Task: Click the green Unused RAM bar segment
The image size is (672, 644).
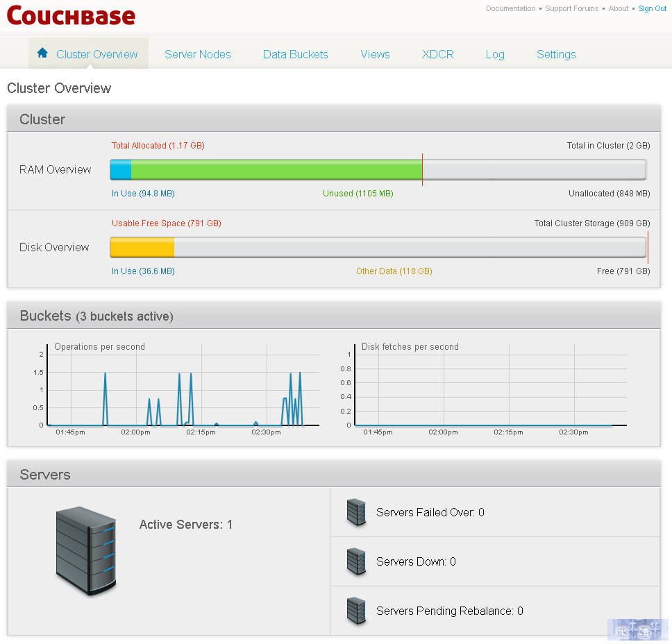Action: pos(276,170)
